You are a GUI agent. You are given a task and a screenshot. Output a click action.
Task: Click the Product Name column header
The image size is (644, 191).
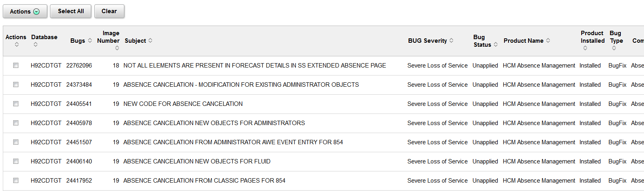[524, 41]
